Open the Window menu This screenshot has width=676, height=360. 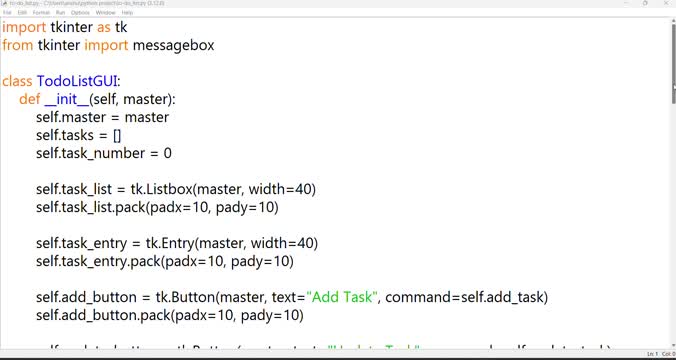106,13
